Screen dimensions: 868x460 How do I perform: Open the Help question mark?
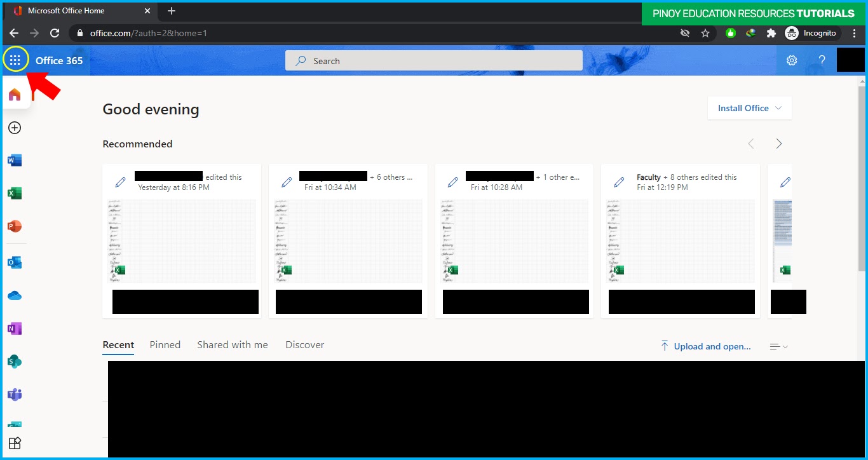point(822,60)
